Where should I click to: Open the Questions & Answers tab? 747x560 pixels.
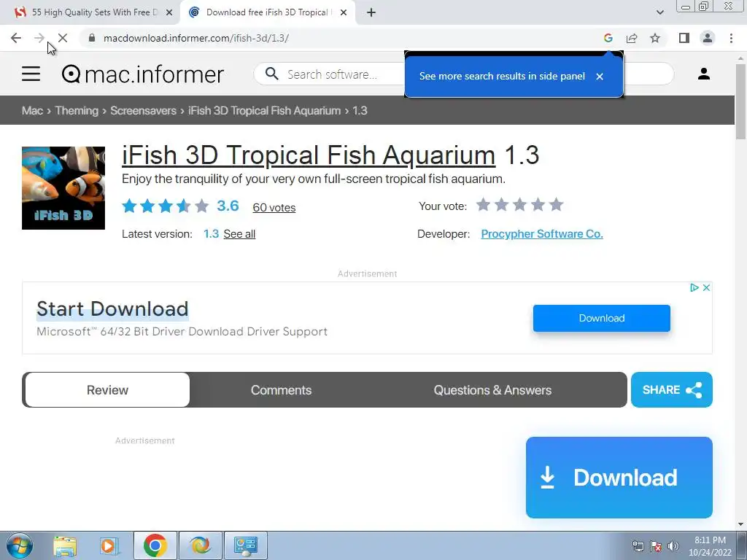pos(492,390)
